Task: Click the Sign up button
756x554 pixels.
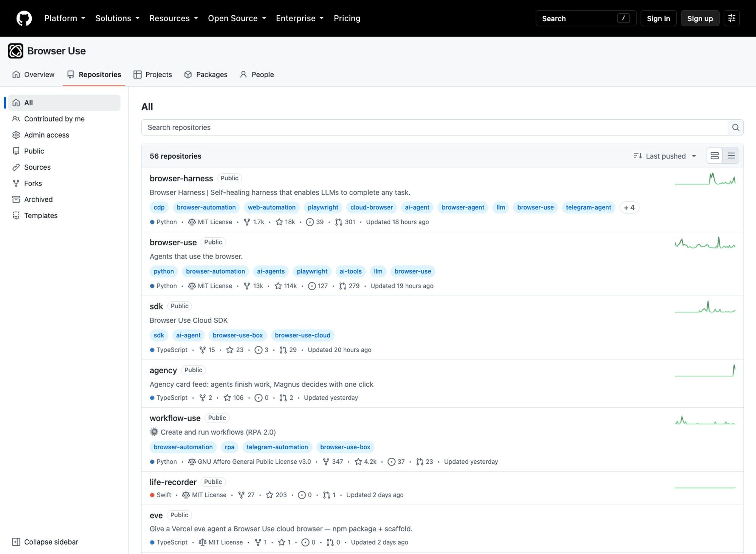Action: pos(700,18)
